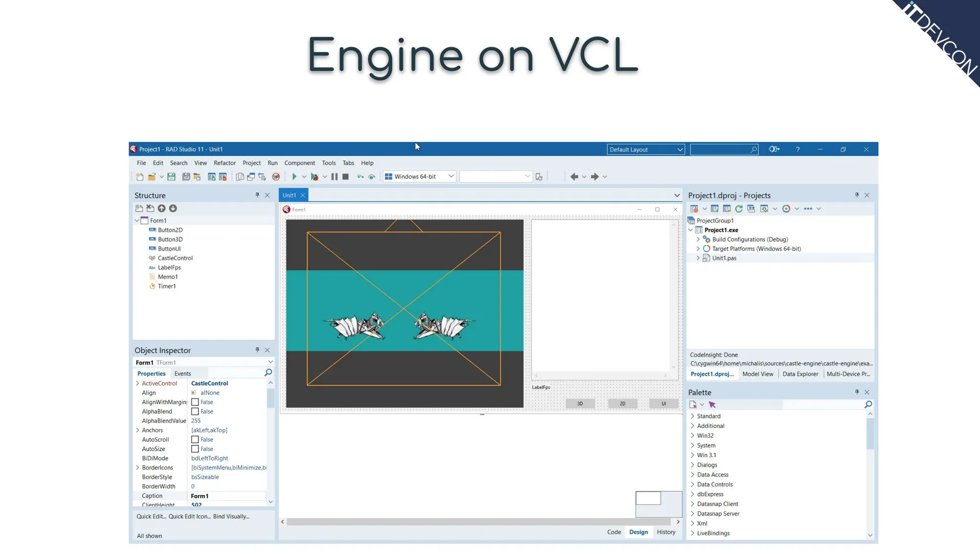Click Move Up arrow in Structure panel

pos(162,208)
